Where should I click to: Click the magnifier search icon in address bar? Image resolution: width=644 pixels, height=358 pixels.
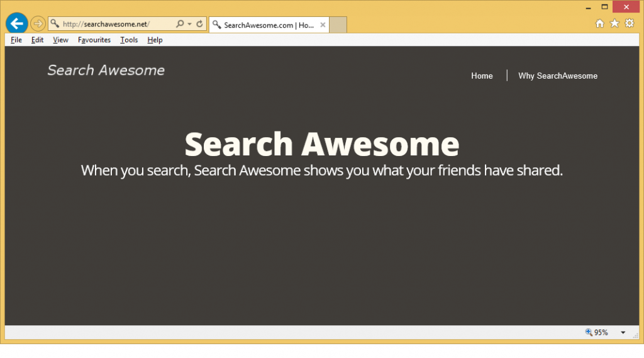(180, 24)
